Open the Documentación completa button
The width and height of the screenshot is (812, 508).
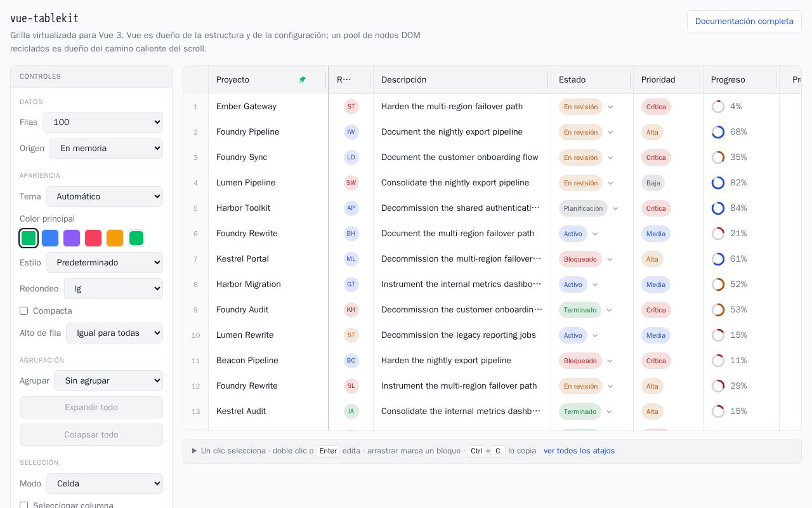pos(744,21)
